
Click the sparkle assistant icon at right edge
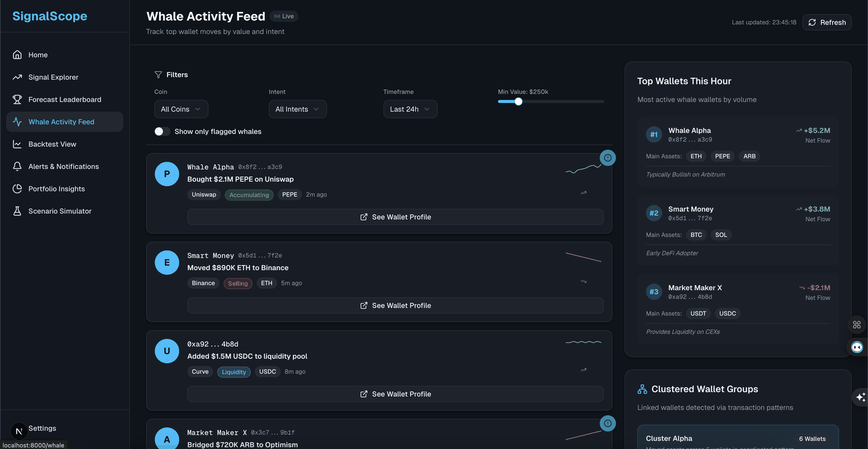[x=860, y=397]
